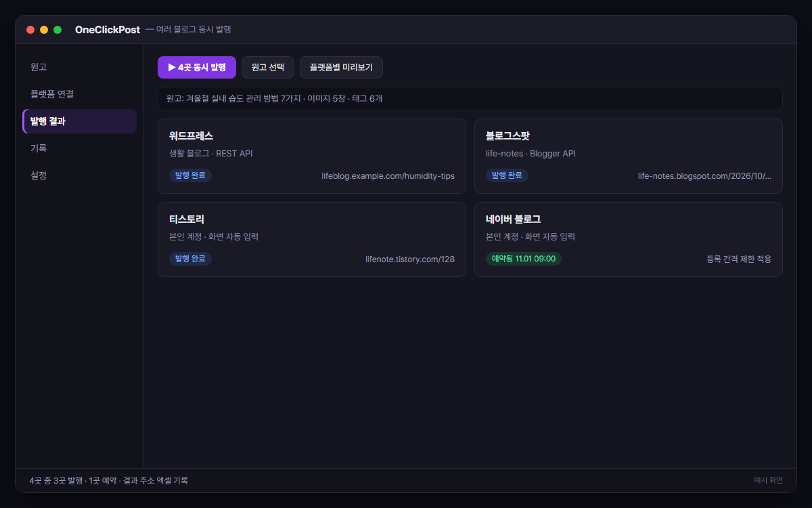812x508 pixels.
Task: Click the red close window button
Action: (x=30, y=30)
